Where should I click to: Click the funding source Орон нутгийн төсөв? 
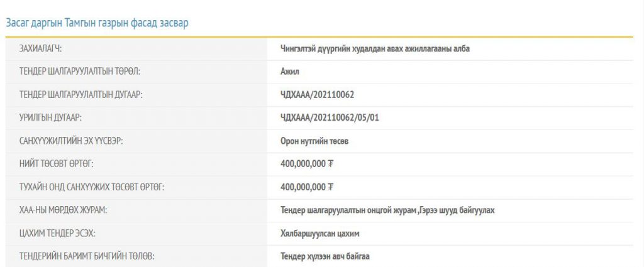click(x=314, y=141)
